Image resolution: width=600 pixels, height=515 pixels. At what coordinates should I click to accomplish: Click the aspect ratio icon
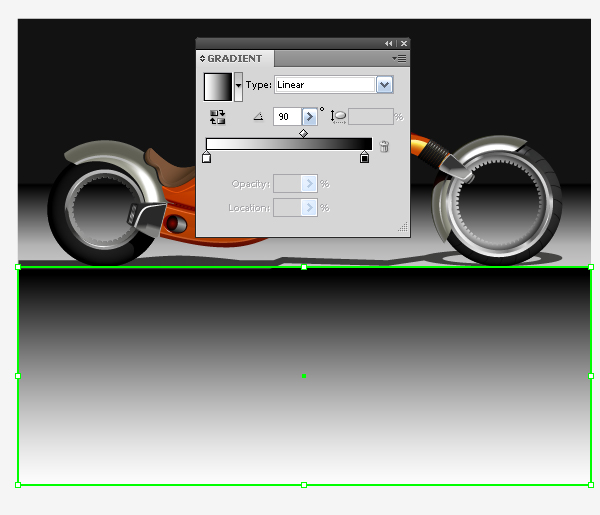338,117
